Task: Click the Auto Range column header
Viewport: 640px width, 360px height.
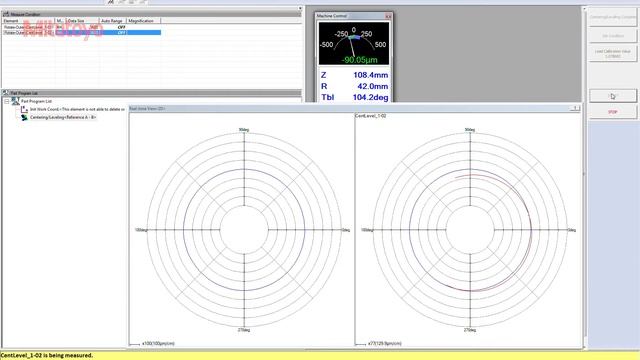Action: tap(113, 20)
